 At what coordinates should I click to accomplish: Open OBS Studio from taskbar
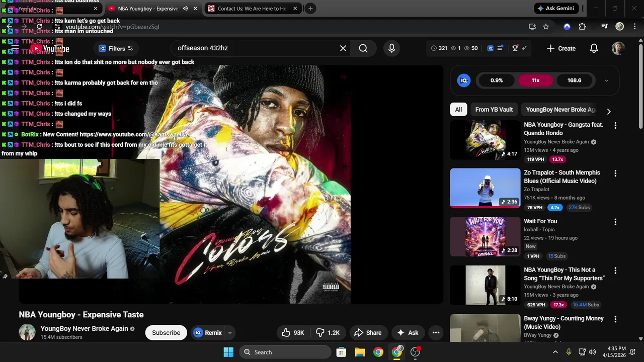[415, 352]
